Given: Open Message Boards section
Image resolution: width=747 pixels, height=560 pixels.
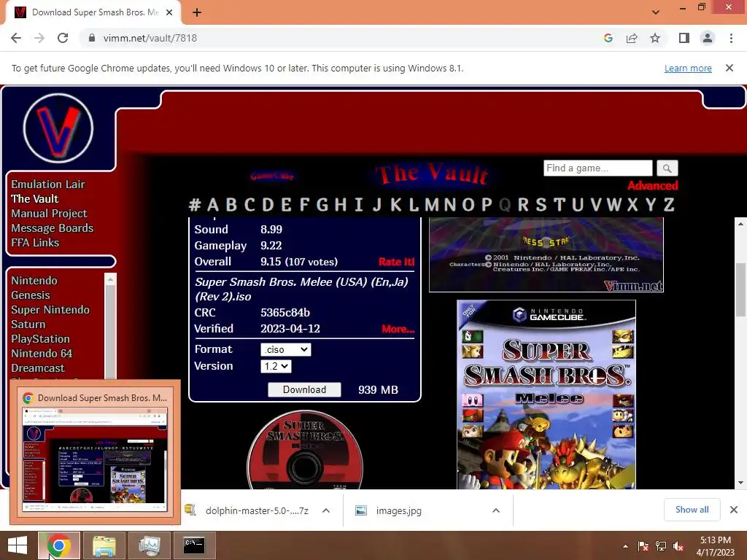Looking at the screenshot, I should [53, 228].
